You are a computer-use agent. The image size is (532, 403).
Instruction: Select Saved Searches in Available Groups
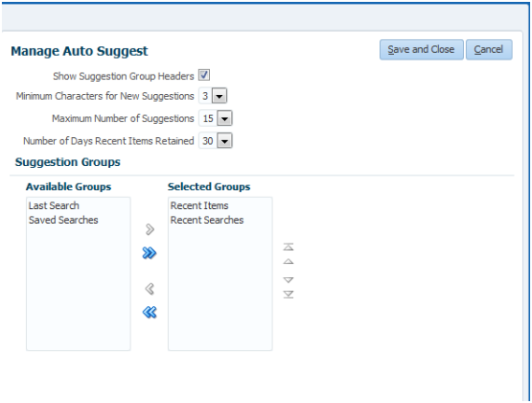point(63,220)
